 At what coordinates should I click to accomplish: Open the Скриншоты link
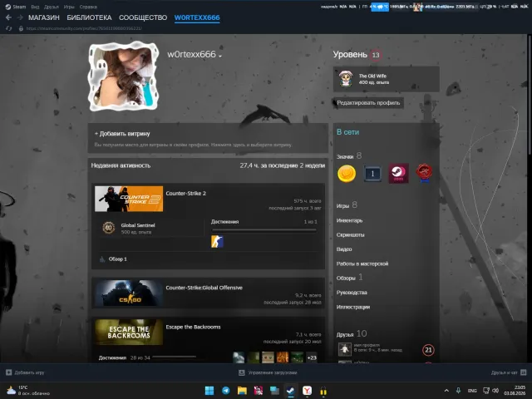pyautogui.click(x=351, y=234)
